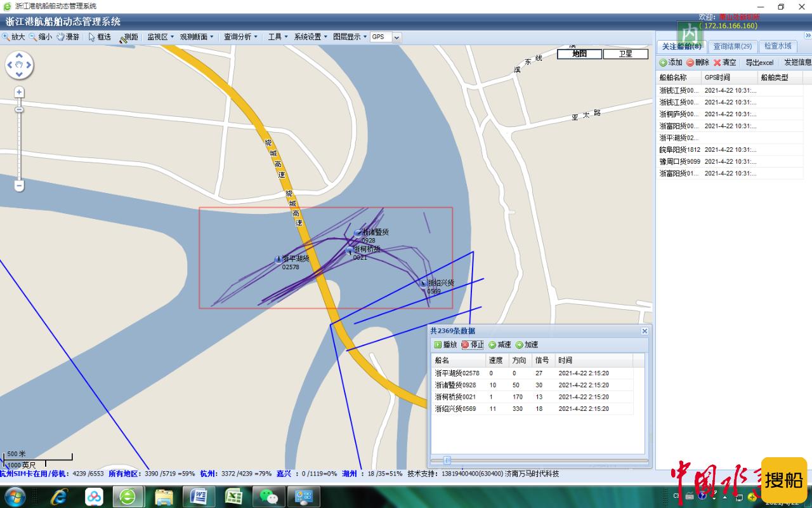Click ship marker 浙绍兴货0569 on map

click(x=423, y=283)
